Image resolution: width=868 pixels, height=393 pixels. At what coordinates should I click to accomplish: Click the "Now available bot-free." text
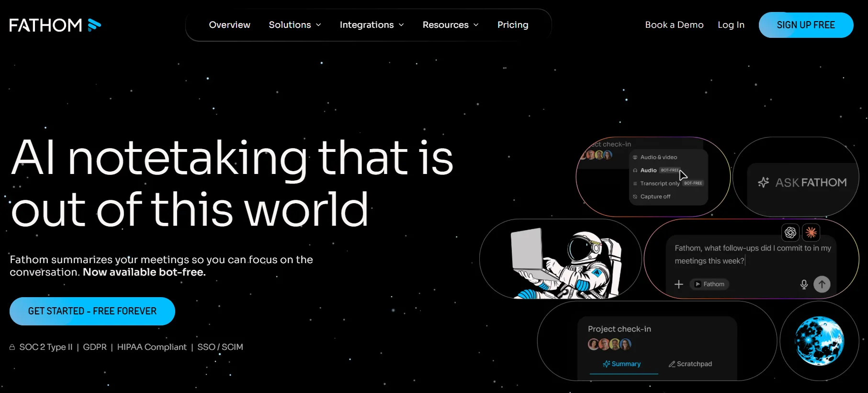click(144, 272)
